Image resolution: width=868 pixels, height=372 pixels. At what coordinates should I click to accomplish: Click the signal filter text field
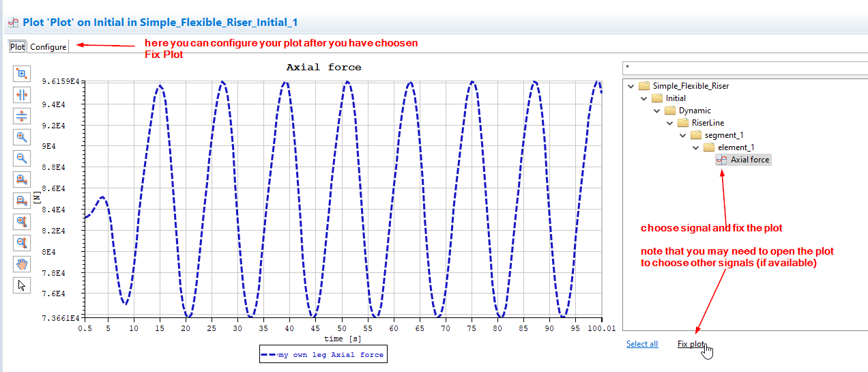744,68
